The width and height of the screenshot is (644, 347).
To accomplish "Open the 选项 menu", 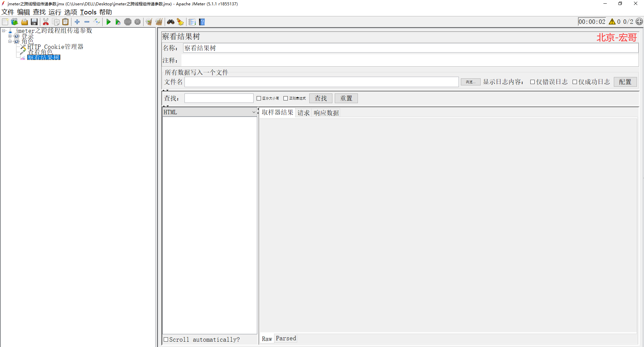I will click(x=71, y=12).
